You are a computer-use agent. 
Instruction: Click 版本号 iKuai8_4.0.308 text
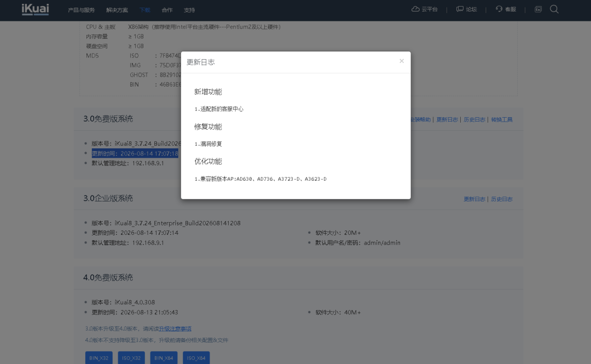click(123, 303)
